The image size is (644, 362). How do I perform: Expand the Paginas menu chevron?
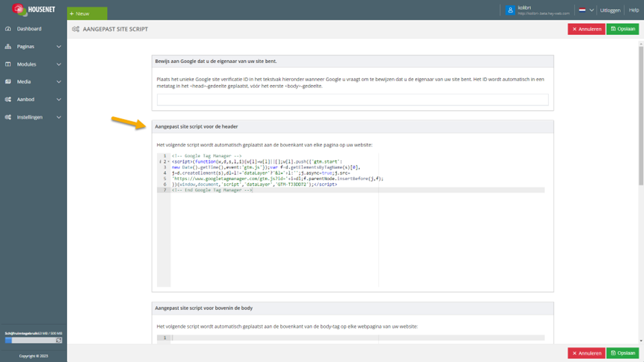59,47
